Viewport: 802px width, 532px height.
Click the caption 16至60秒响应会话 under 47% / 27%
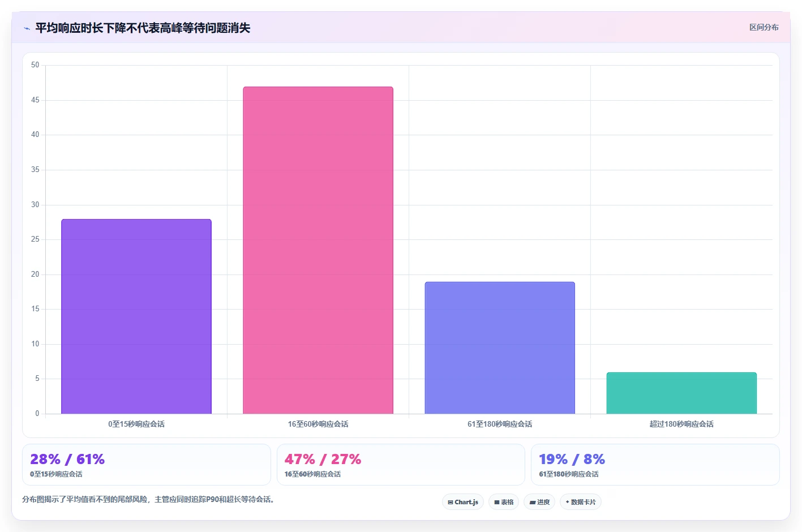point(312,474)
